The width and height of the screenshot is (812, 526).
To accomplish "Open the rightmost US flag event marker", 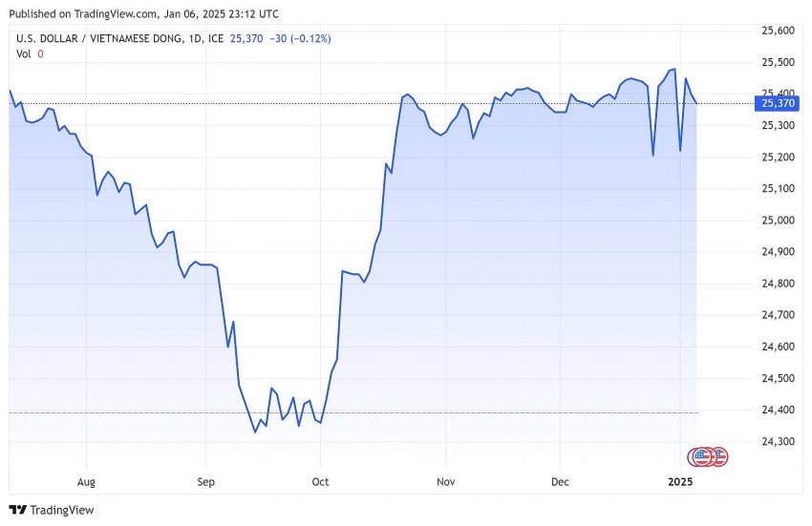I will (x=719, y=456).
